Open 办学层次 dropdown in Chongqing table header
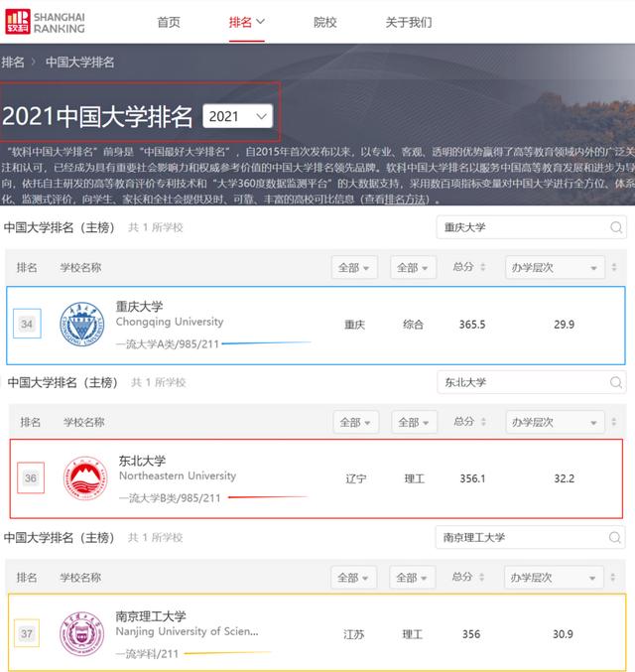This screenshot has width=635, height=672. [555, 267]
